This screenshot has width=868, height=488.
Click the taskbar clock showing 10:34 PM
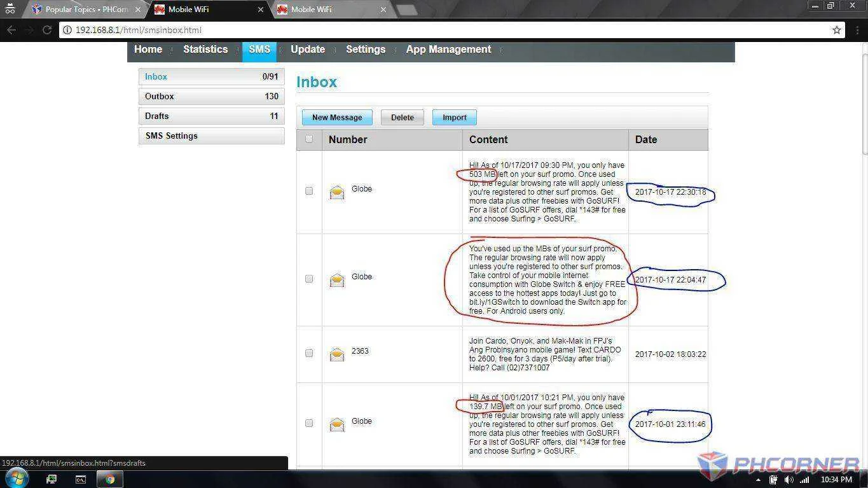pos(836,480)
